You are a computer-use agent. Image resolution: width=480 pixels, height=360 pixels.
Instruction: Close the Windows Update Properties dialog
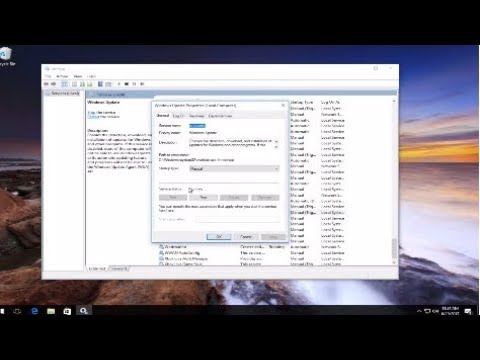click(x=283, y=105)
